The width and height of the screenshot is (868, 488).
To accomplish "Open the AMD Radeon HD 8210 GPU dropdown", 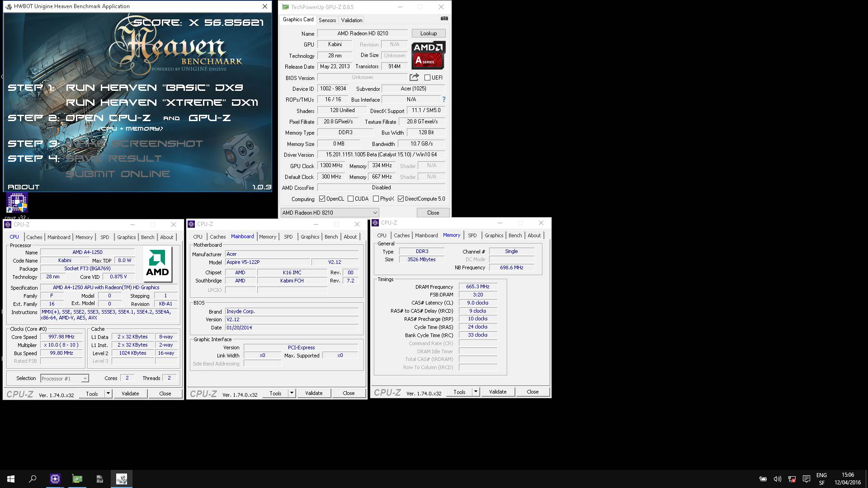I will pos(330,212).
